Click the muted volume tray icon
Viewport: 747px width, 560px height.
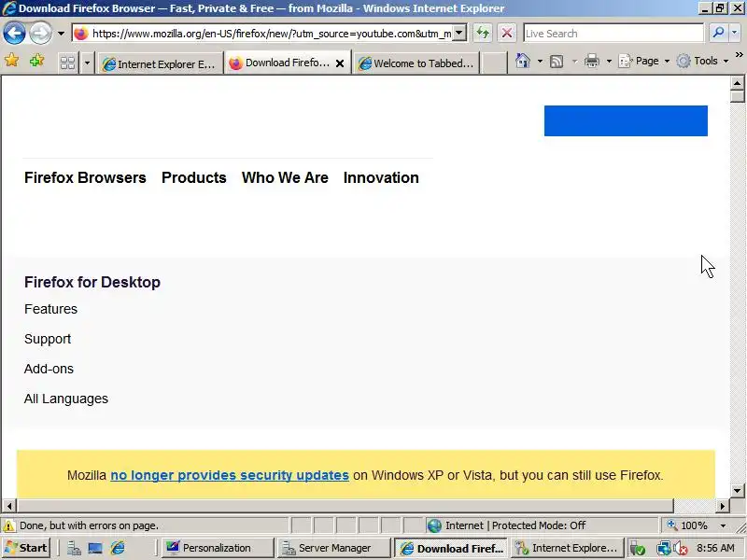680,549
